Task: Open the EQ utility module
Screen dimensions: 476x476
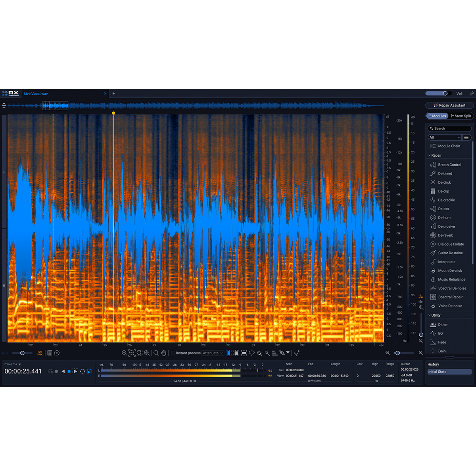Action: (x=437, y=333)
